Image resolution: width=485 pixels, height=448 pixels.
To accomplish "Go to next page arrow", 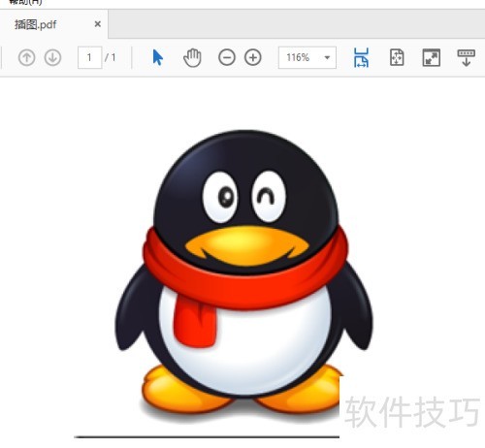I will (x=52, y=58).
